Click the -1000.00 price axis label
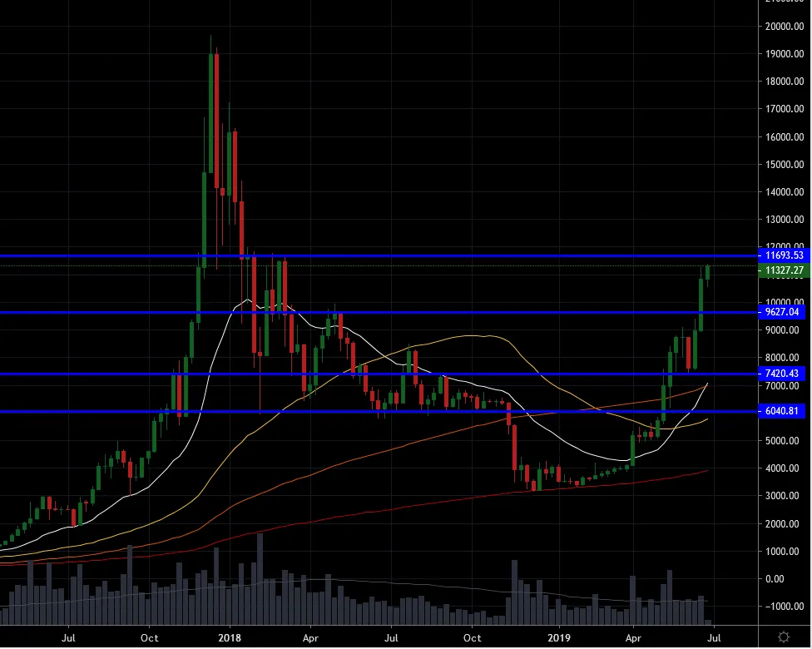Viewport: 812px width, 649px height. click(x=784, y=607)
